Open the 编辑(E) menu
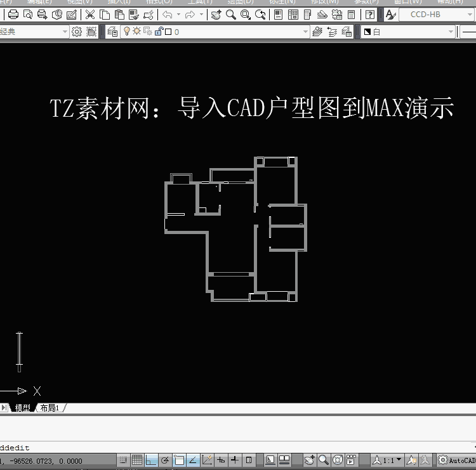This screenshot has width=476, height=470. (x=39, y=2)
